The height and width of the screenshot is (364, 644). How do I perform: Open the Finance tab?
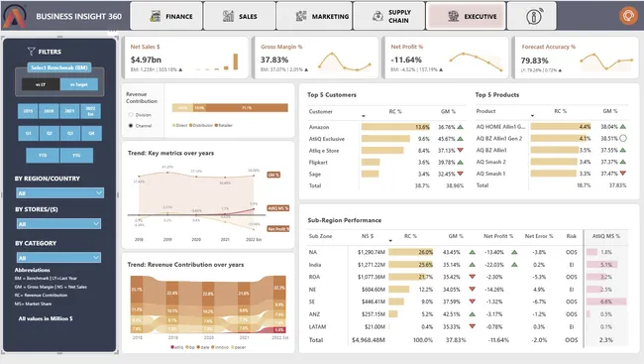[166, 16]
